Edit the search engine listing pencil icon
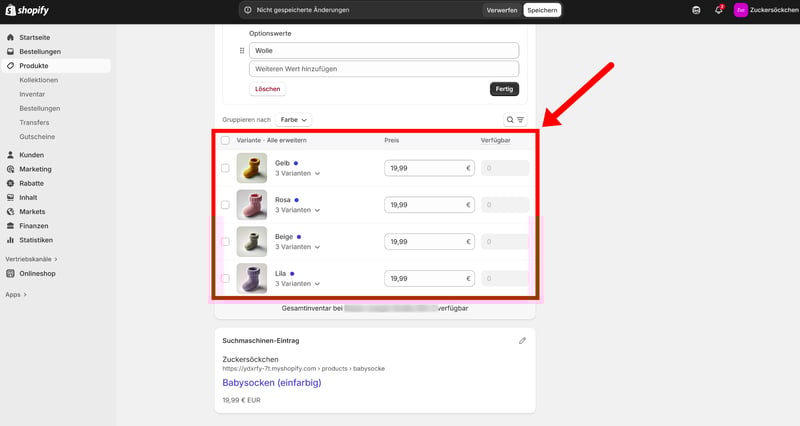The height and width of the screenshot is (426, 800). tap(522, 341)
